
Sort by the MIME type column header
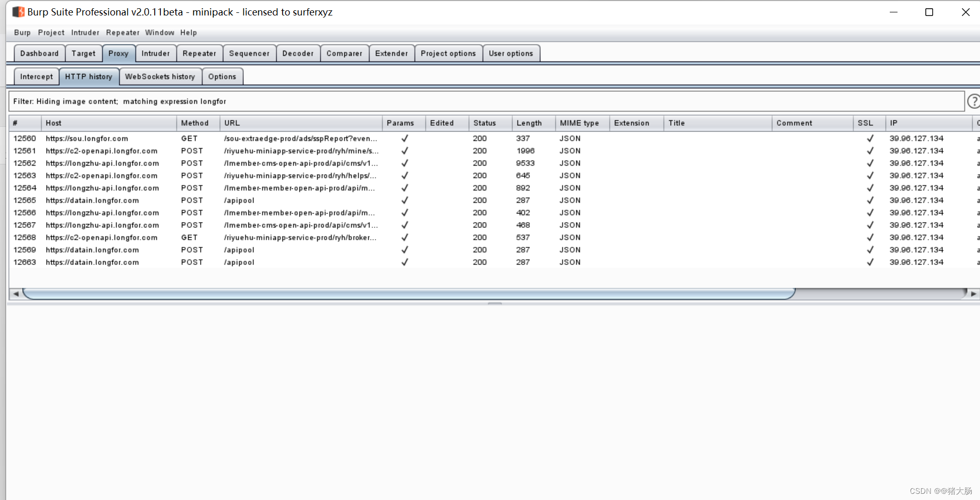point(583,123)
